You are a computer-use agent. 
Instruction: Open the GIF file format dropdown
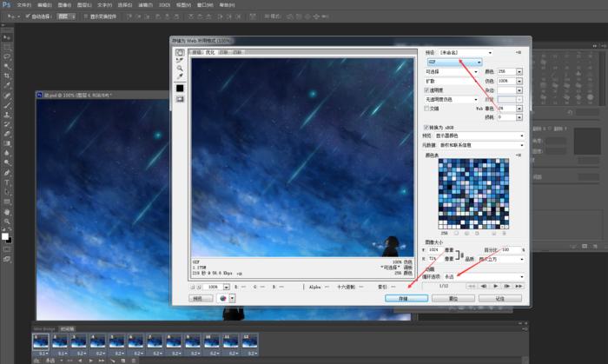(454, 62)
